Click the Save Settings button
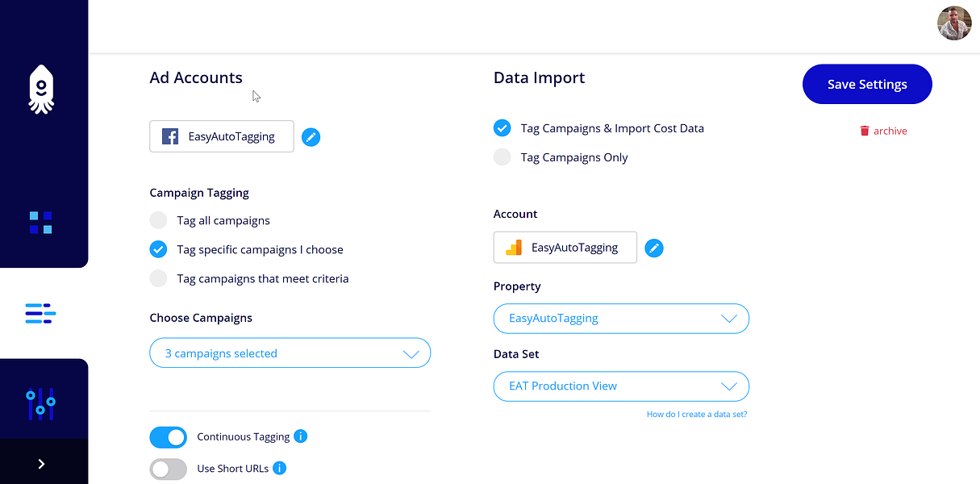Viewport: 980px width, 484px height. coord(867,84)
